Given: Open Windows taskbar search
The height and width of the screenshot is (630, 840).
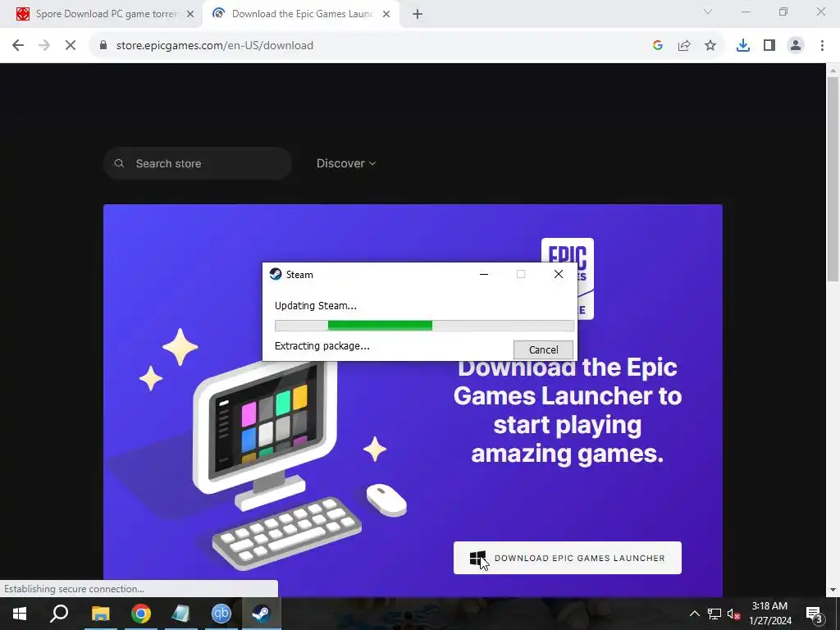Looking at the screenshot, I should point(59,614).
